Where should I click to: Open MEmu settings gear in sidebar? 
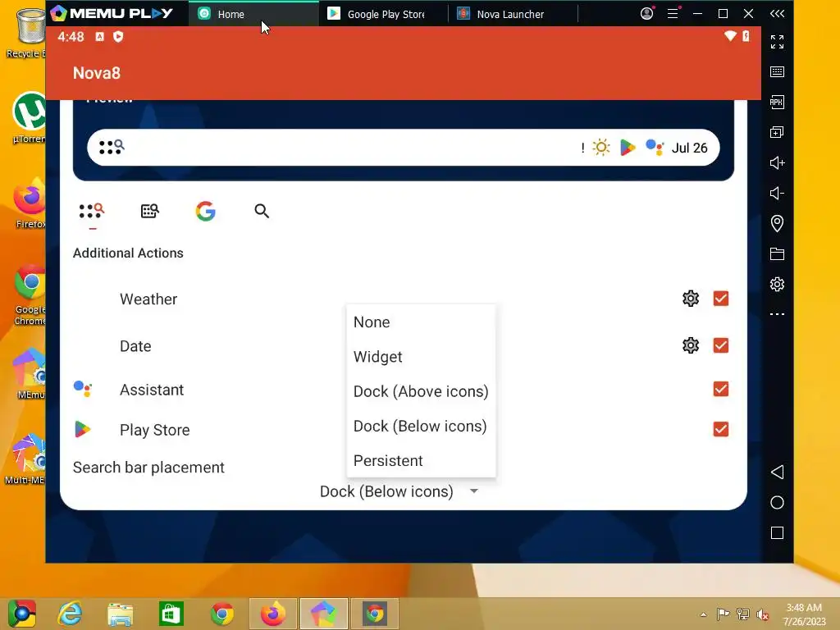click(x=777, y=284)
